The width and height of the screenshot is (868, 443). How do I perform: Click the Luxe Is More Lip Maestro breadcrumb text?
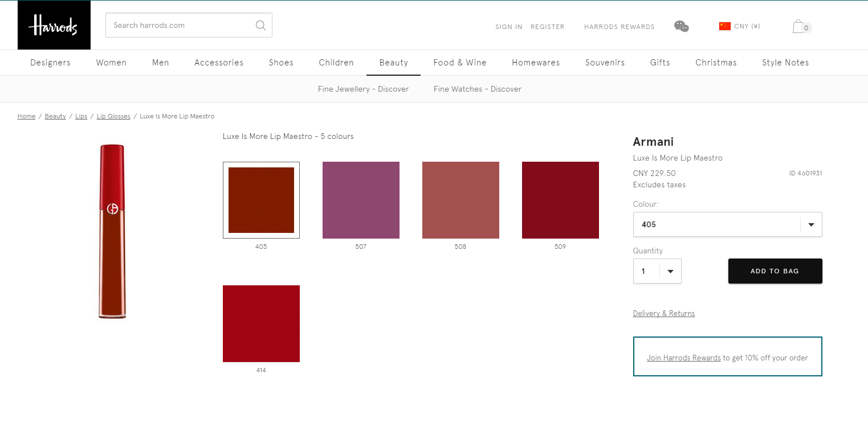[x=177, y=116]
